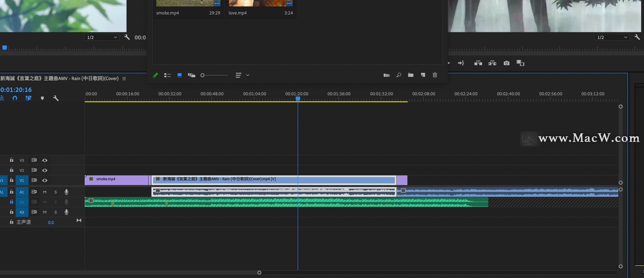Mute track A3
This screenshot has height=278, width=644.
click(x=45, y=212)
